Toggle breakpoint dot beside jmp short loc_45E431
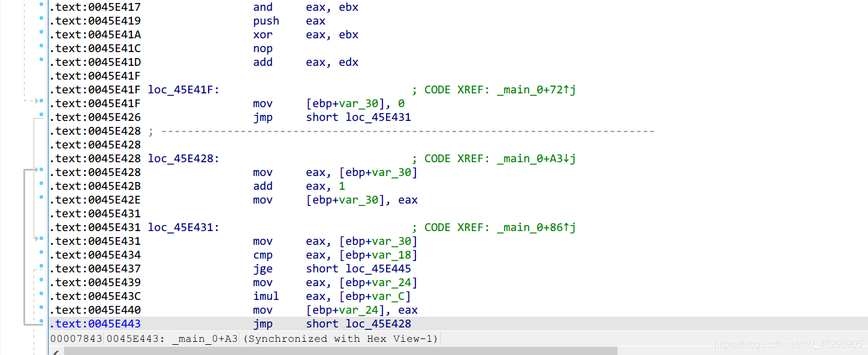Viewport: 868px width, 355px height. 41,116
